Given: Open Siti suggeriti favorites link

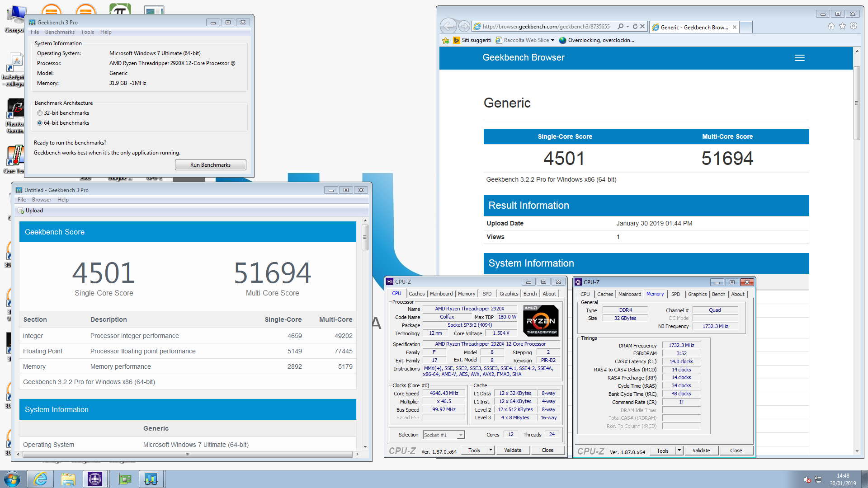Looking at the screenshot, I should click(472, 40).
